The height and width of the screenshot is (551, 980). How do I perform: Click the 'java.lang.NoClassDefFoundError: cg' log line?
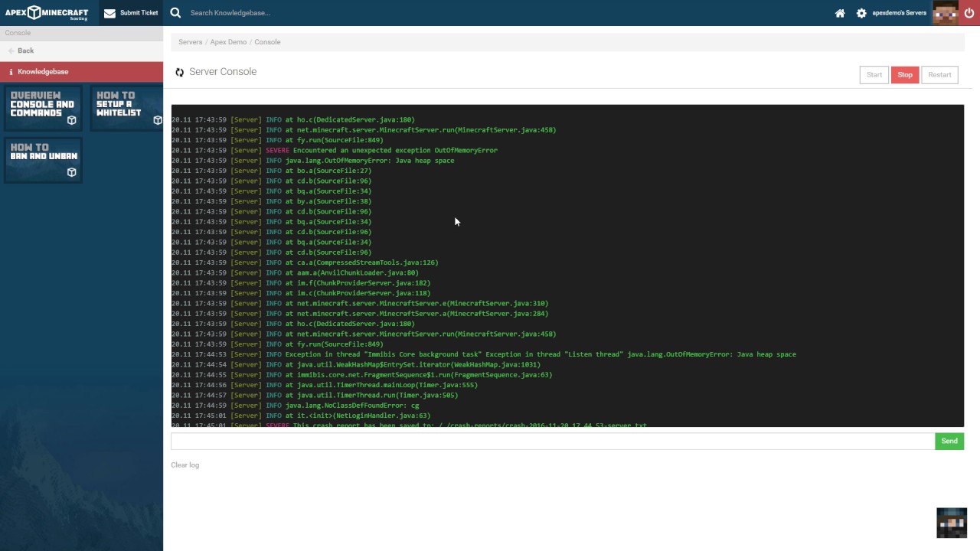pos(296,406)
